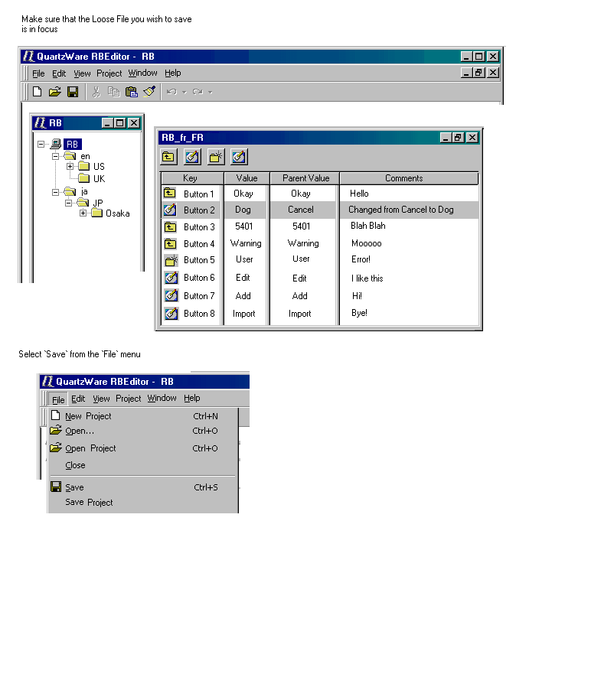
Task: Click the Button 3 row icon
Action: 170,226
